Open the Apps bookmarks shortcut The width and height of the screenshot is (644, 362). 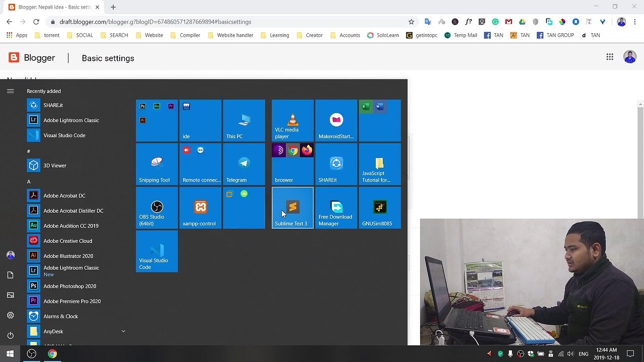pyautogui.click(x=17, y=35)
